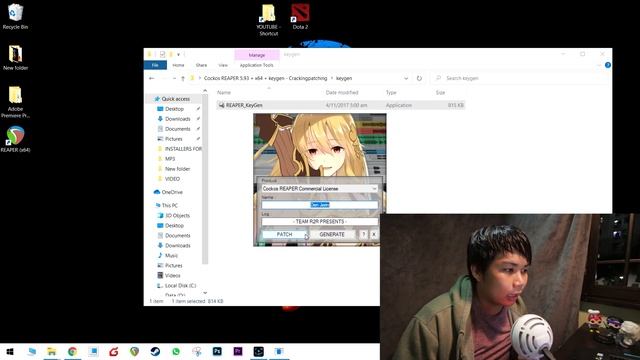640x360 pixels.
Task: Expand the address bar history dropdown
Action: 406,78
